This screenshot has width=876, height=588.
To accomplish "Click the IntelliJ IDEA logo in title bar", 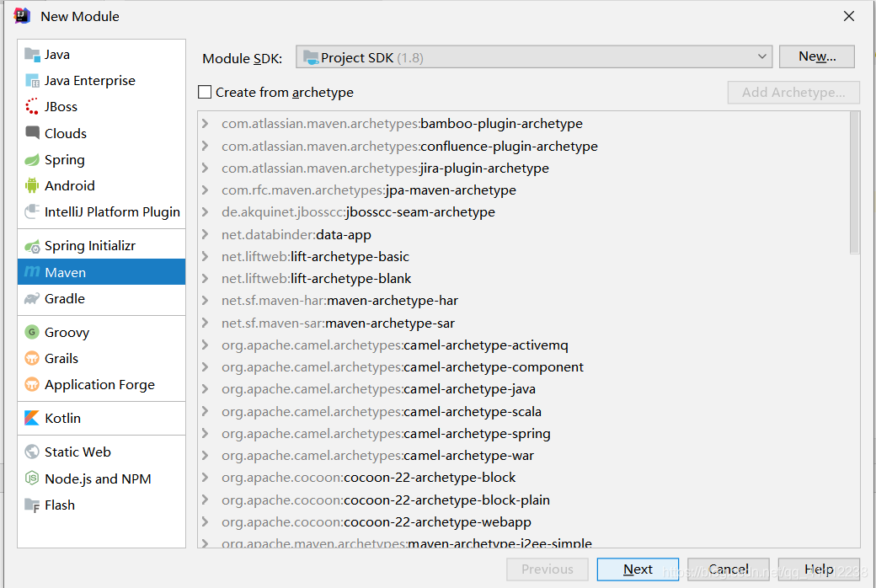I will pos(23,16).
